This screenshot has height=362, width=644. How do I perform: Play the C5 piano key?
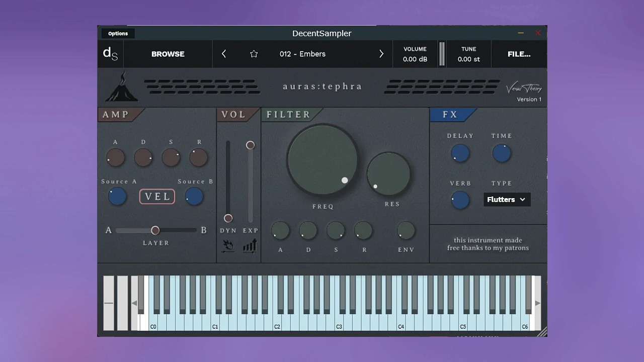coord(463,322)
